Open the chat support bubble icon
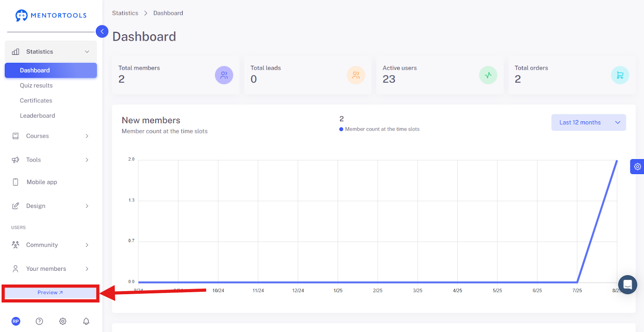This screenshot has width=644, height=332. [x=627, y=284]
